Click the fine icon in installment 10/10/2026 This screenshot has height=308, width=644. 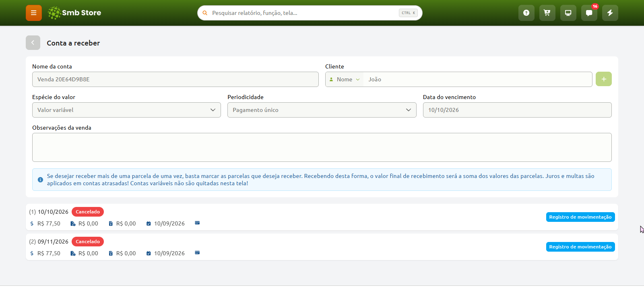click(73, 223)
